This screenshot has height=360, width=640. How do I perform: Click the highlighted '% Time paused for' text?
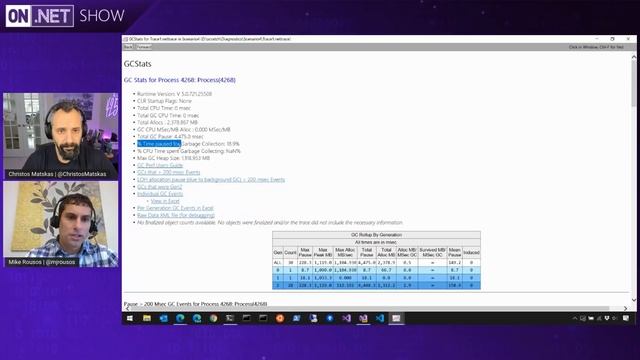tap(159, 144)
